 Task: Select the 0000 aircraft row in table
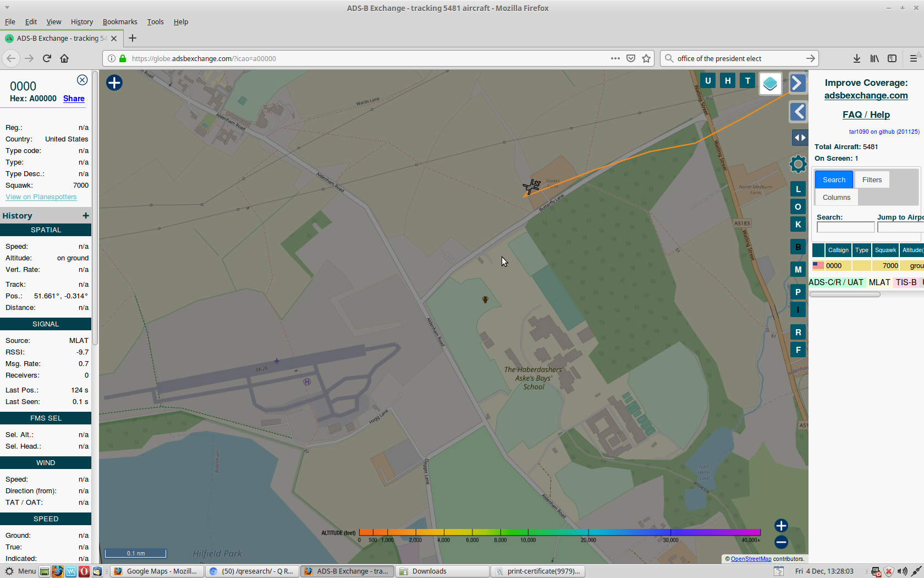click(x=868, y=266)
